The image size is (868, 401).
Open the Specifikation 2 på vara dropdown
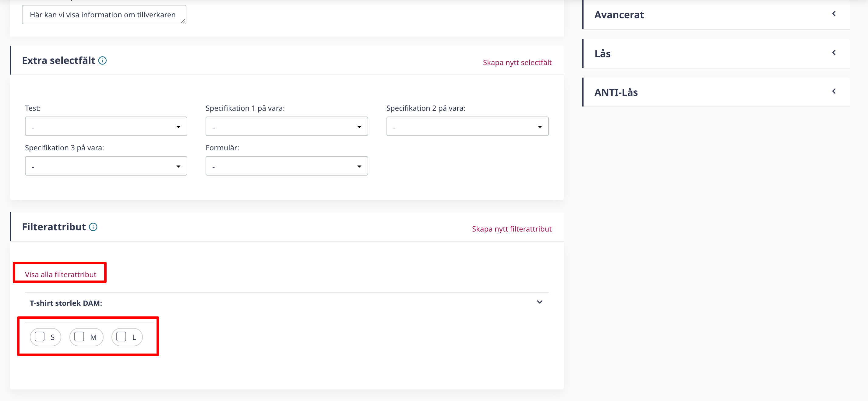(468, 127)
